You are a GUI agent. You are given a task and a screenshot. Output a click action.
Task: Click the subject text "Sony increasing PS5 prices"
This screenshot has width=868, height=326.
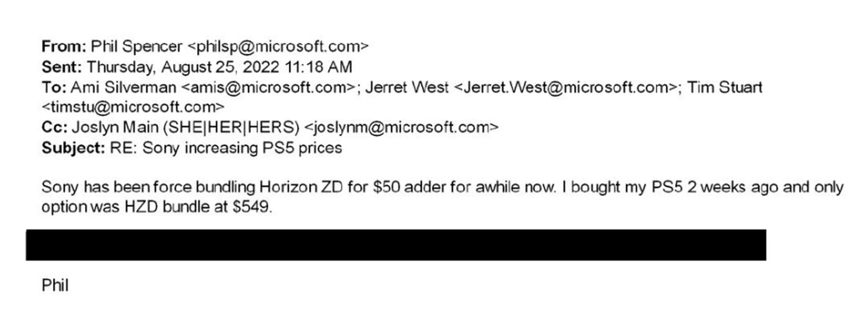(x=242, y=148)
